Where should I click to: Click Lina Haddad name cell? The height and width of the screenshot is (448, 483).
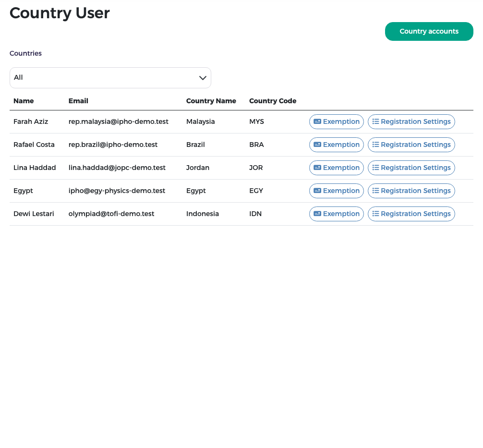tap(35, 168)
